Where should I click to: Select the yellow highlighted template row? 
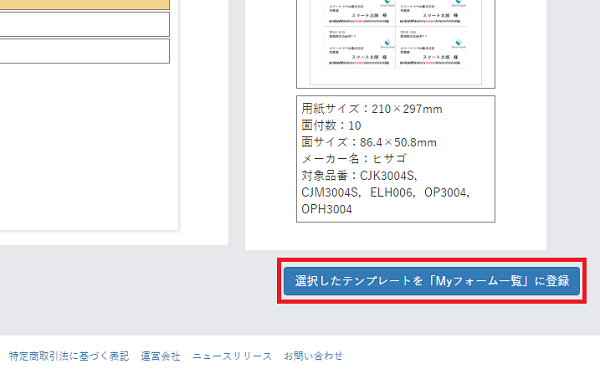pos(85,5)
